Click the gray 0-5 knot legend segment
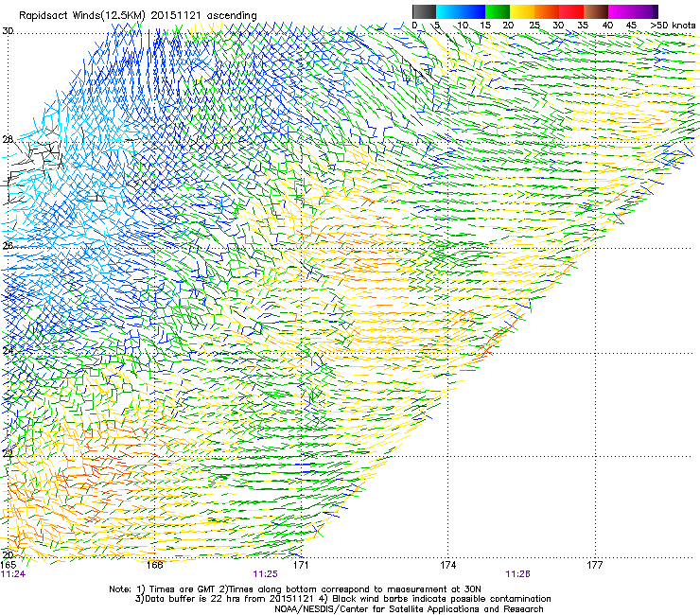The height and width of the screenshot is (615, 700). tap(424, 11)
